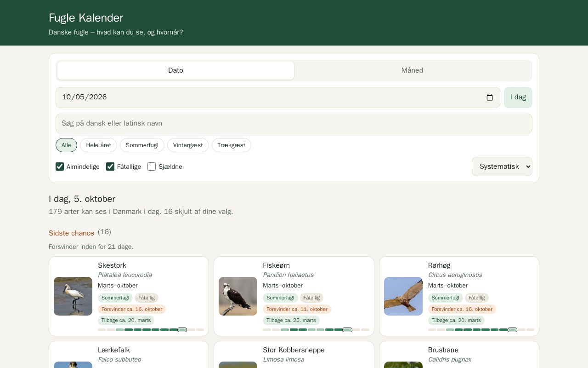Viewport: 588px width, 368px height.
Task: Select the Alle filter chip
Action: [x=66, y=145]
